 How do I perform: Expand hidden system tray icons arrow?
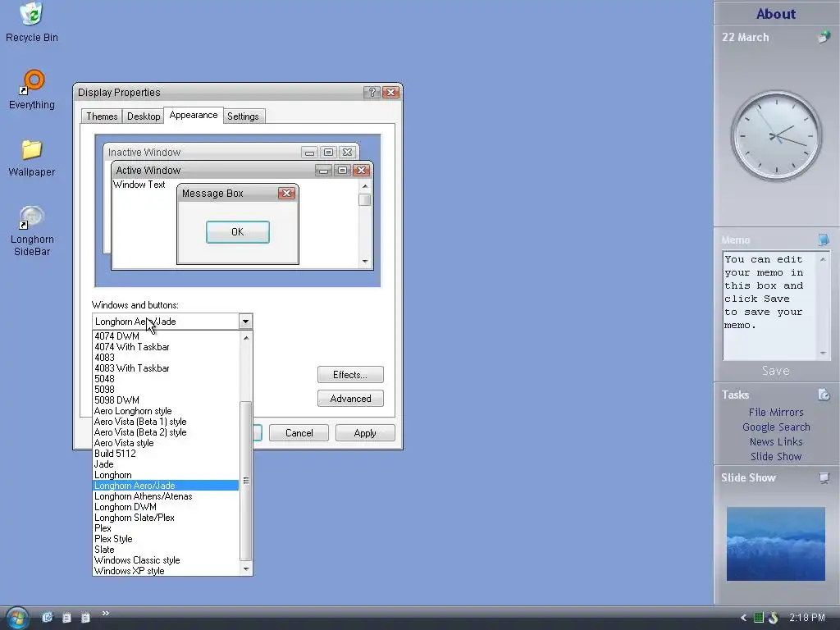click(x=743, y=618)
